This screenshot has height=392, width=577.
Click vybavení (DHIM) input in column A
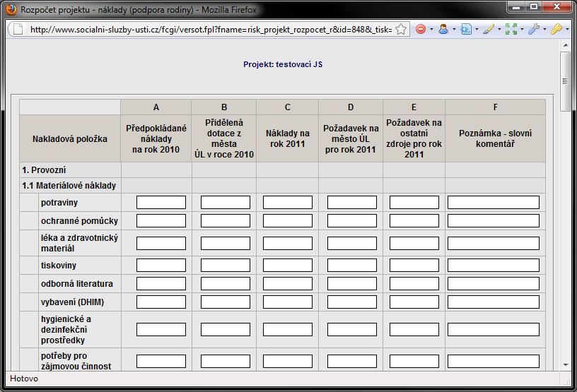click(x=161, y=302)
